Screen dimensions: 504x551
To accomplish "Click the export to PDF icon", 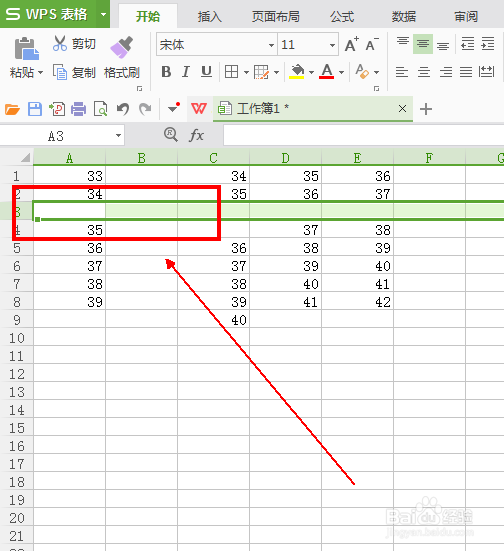I will click(x=57, y=109).
